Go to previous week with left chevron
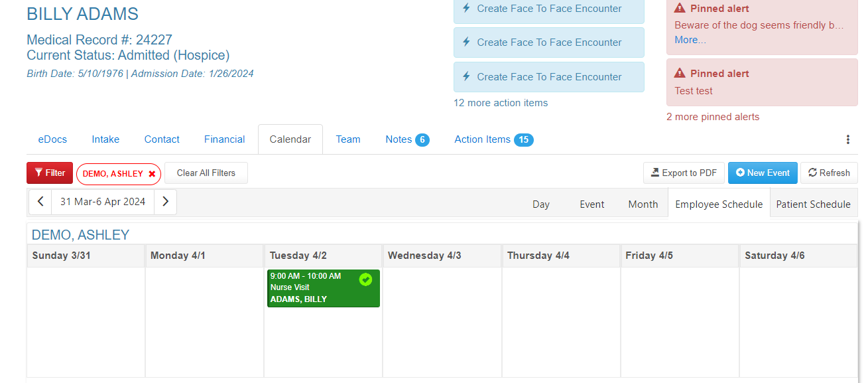The height and width of the screenshot is (383, 868). 40,202
